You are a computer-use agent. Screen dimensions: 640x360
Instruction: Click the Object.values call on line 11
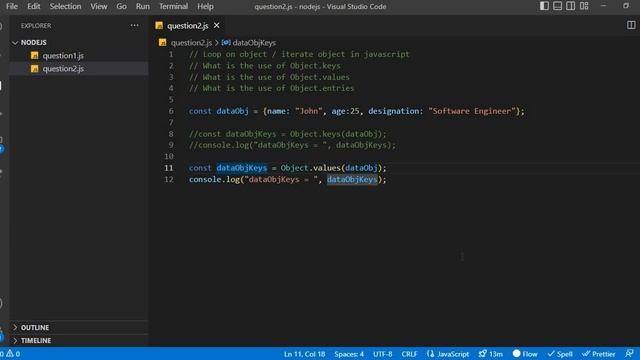tap(312, 168)
